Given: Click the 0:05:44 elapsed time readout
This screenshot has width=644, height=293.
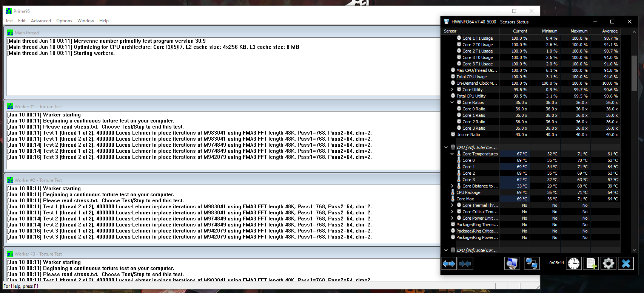Looking at the screenshot, I should coord(556,263).
